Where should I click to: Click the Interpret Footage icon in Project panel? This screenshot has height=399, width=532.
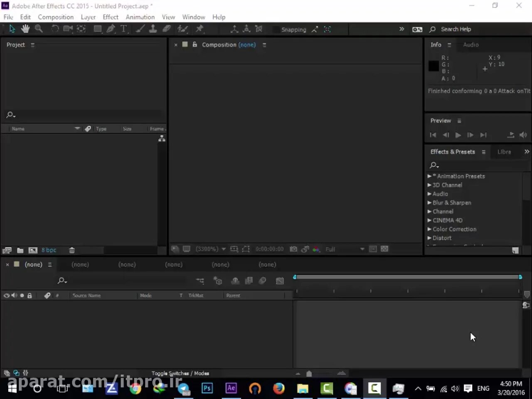7,250
